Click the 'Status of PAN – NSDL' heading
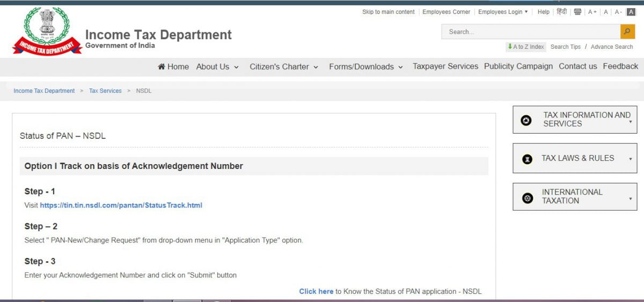 coord(63,136)
